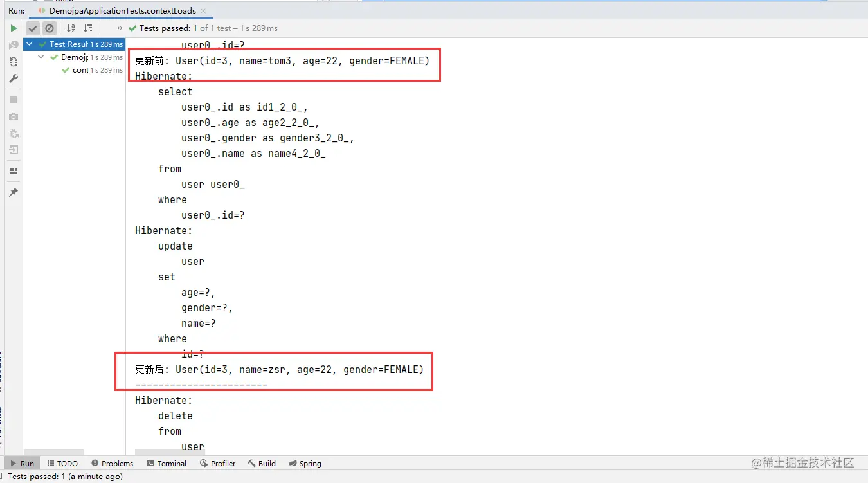868x483 pixels.
Task: Click the dashed separator line in console
Action: [x=201, y=385]
